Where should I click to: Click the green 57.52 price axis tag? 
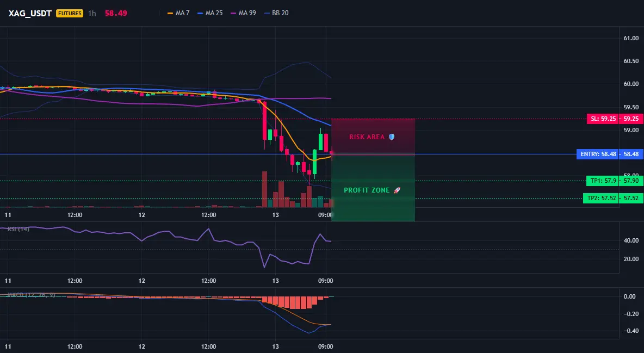click(x=631, y=199)
